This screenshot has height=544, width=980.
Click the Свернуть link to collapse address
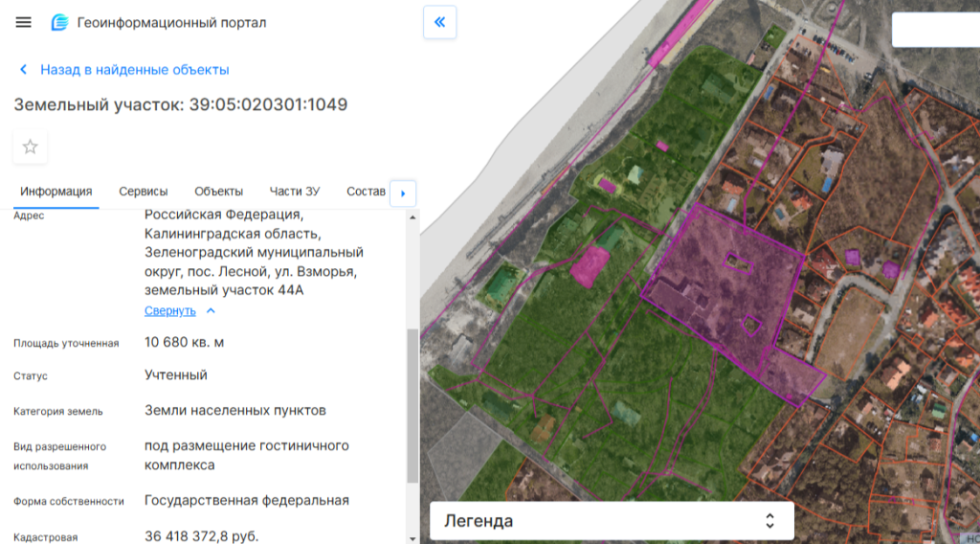click(x=170, y=311)
